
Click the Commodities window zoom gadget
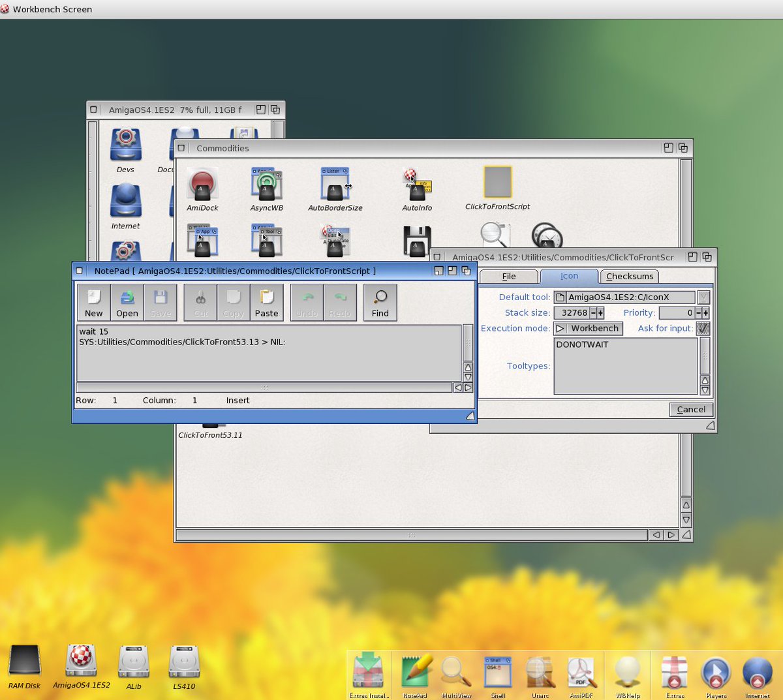(668, 148)
